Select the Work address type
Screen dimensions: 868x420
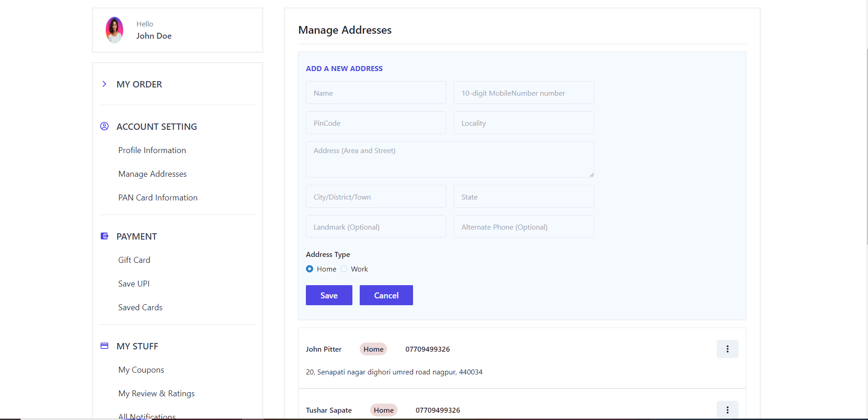click(x=344, y=269)
